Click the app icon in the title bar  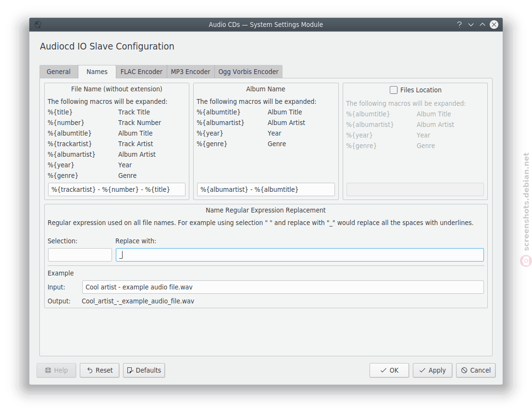point(38,25)
